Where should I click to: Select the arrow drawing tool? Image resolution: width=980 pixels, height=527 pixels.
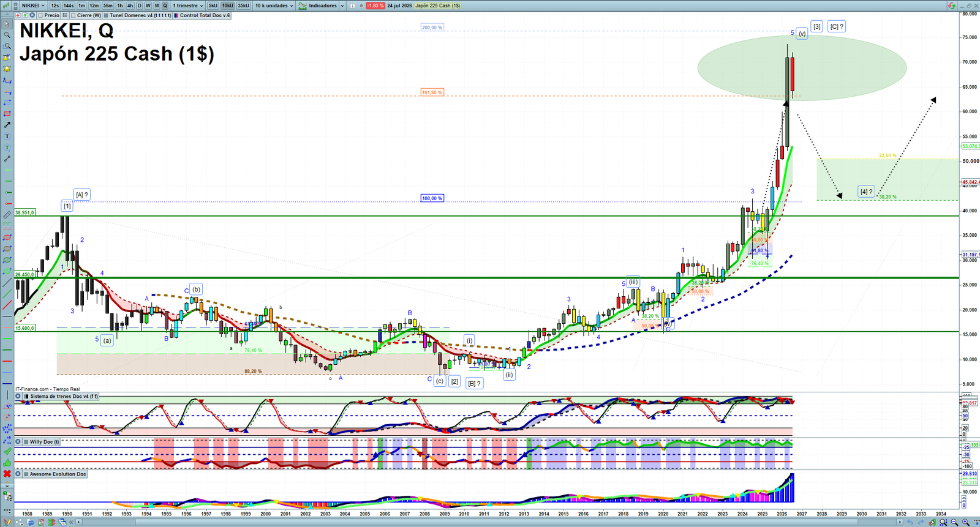(x=7, y=125)
